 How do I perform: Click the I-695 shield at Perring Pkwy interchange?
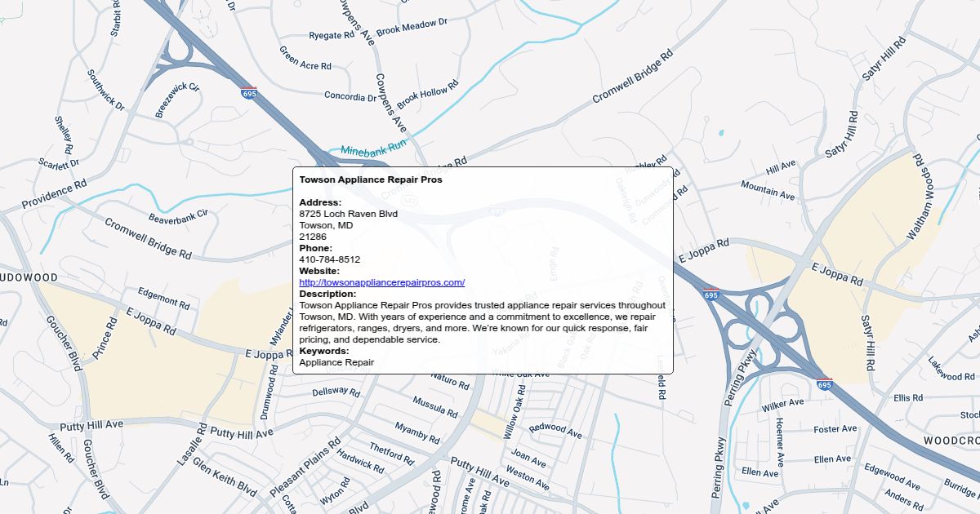coord(710,294)
